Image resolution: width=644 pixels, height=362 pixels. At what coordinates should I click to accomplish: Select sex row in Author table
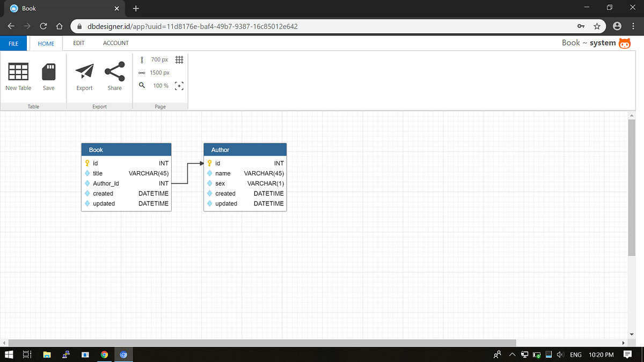point(245,183)
